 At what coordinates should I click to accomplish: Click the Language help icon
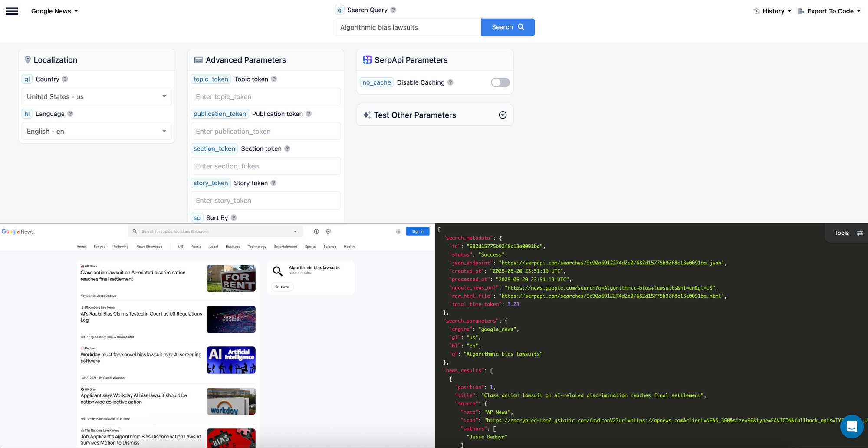tap(70, 114)
